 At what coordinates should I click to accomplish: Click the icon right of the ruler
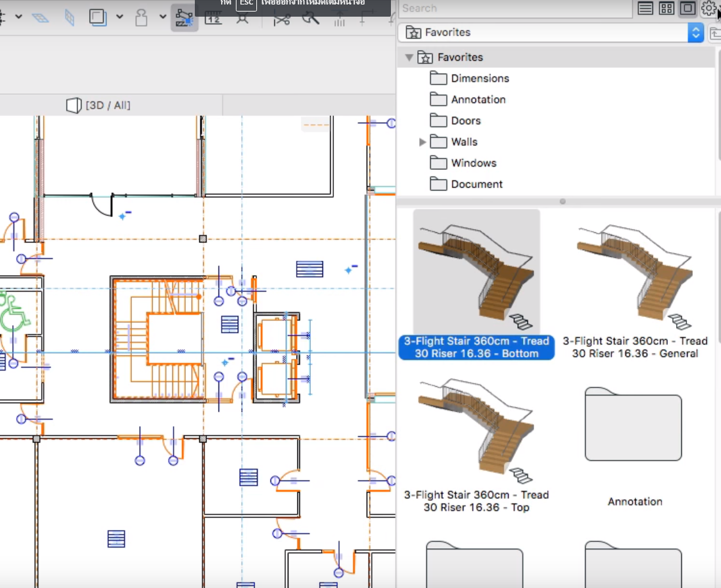click(242, 19)
